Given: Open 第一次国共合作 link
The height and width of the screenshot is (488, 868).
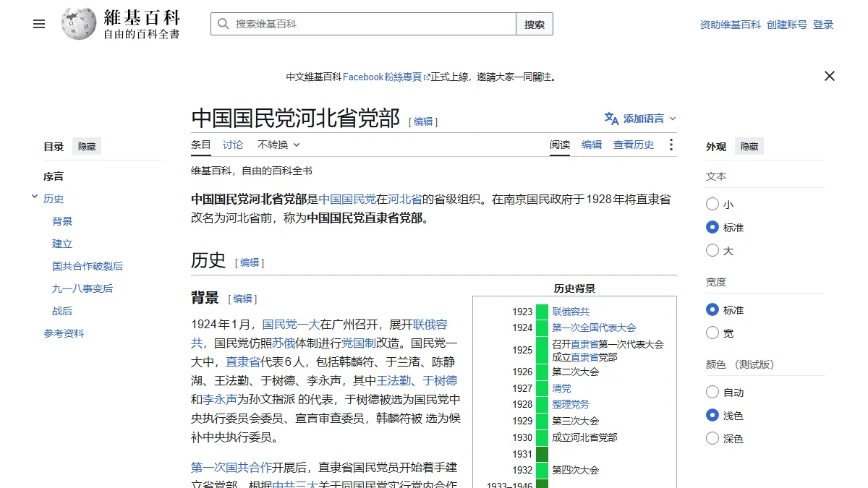Looking at the screenshot, I should click(231, 467).
